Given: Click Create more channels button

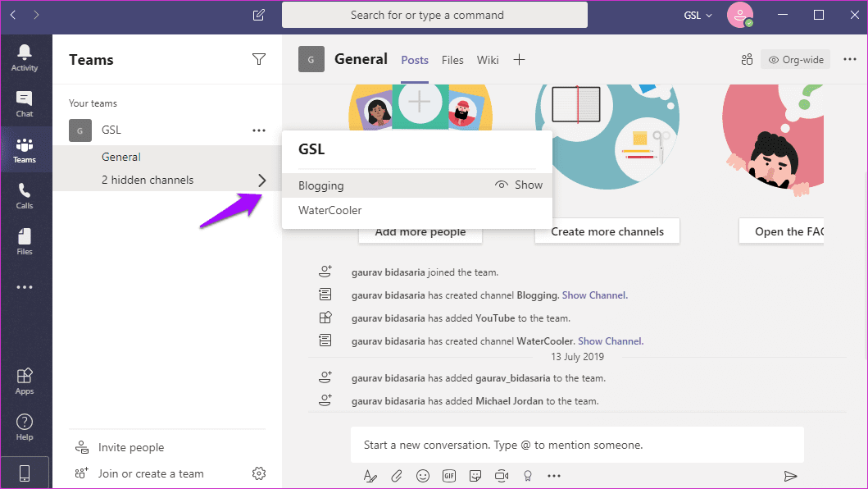Looking at the screenshot, I should tap(607, 231).
